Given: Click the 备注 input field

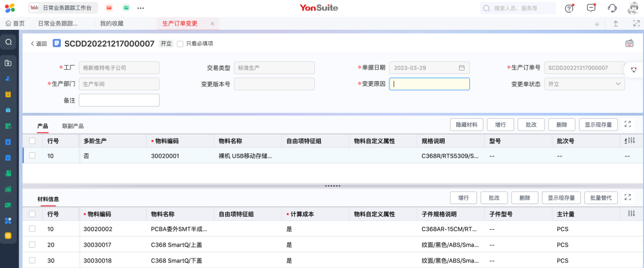Looking at the screenshot, I should point(119,100).
